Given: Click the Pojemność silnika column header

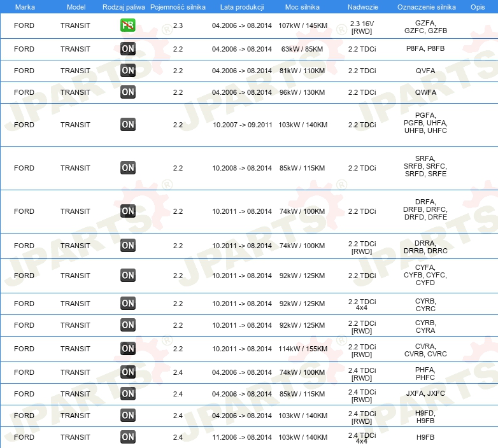Looking at the screenshot, I should (178, 7).
